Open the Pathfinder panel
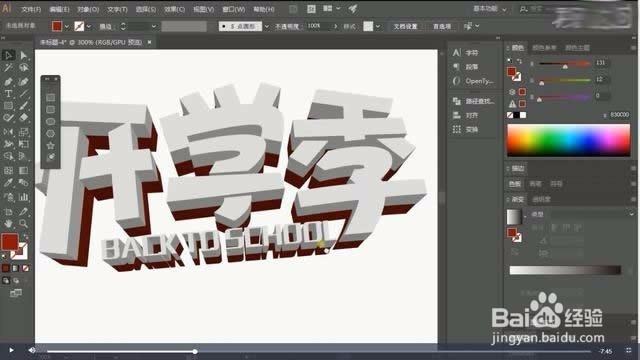640x360 pixels. pos(473,101)
